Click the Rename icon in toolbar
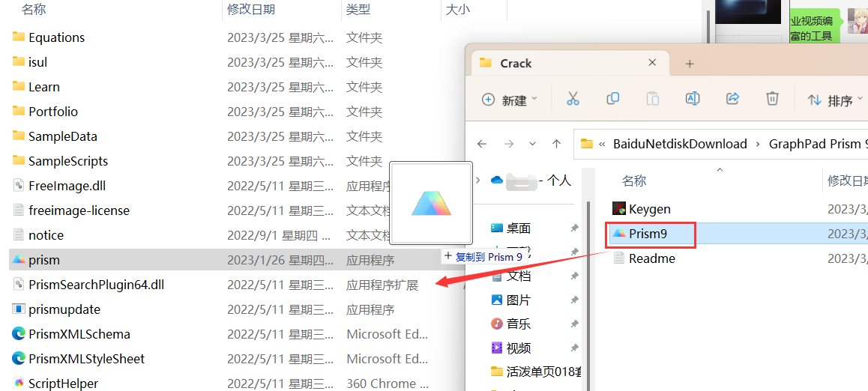868x391 pixels. (x=693, y=99)
